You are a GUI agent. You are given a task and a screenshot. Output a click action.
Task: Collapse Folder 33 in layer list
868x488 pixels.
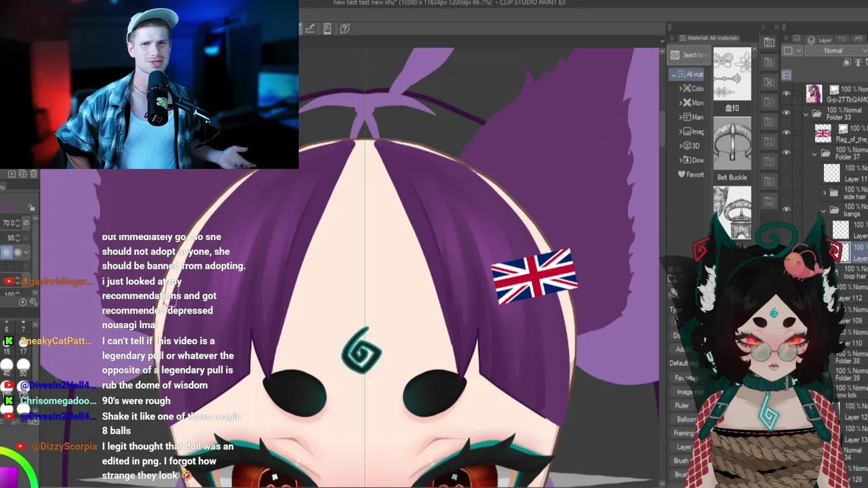806,113
